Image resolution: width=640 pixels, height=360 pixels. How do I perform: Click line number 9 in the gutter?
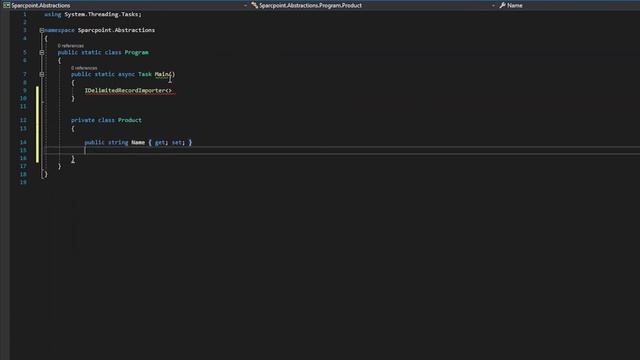[25, 90]
